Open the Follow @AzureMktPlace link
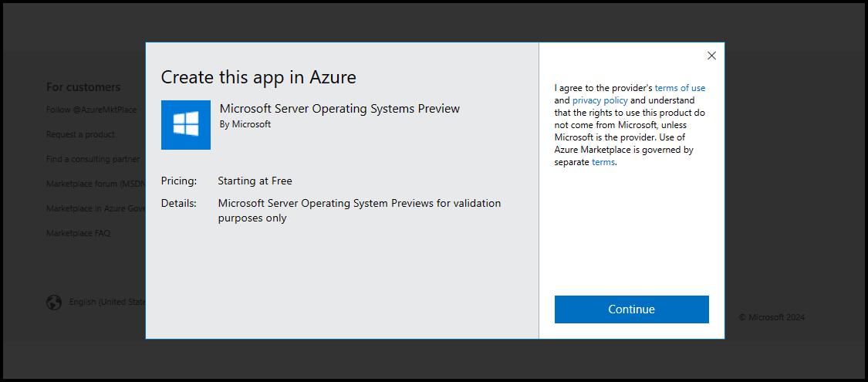This screenshot has height=382, width=868. (91, 110)
